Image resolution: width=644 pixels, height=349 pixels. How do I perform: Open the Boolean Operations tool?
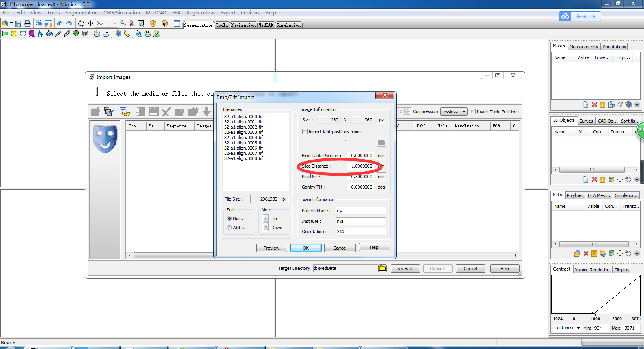[41, 33]
